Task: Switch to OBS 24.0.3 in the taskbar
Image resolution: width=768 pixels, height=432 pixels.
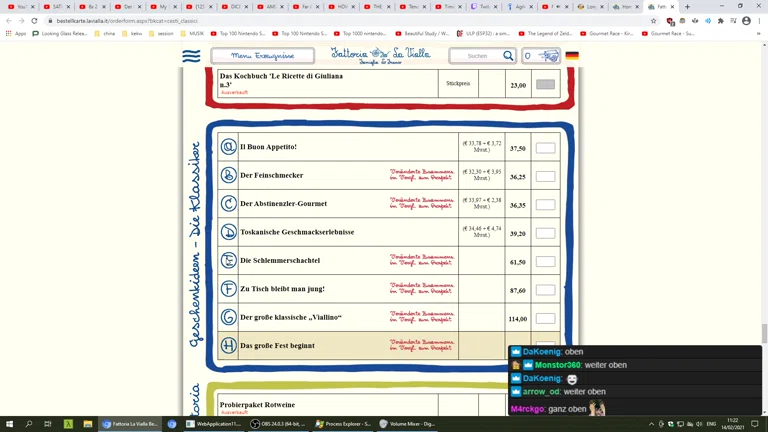Action: point(282,424)
